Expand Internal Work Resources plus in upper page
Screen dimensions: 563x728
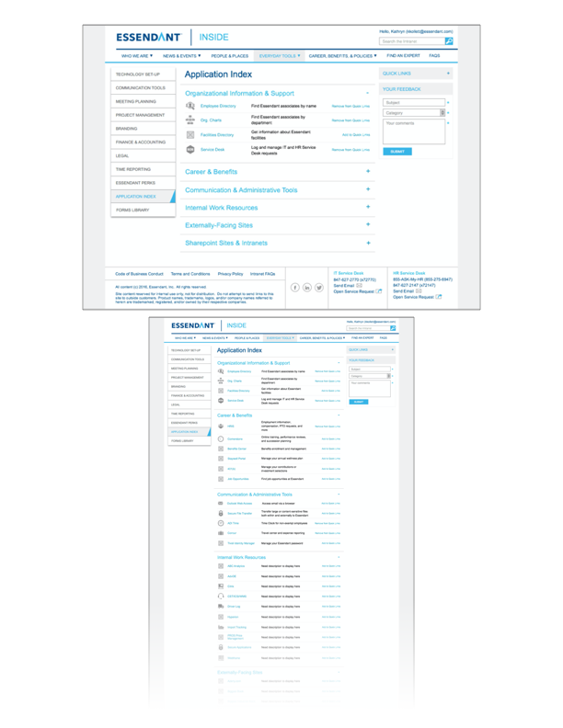(x=368, y=207)
